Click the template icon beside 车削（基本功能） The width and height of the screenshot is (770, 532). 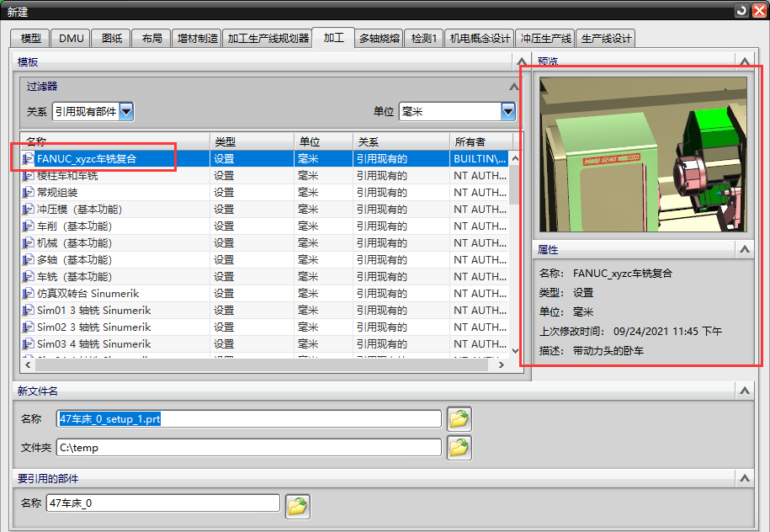coord(29,226)
